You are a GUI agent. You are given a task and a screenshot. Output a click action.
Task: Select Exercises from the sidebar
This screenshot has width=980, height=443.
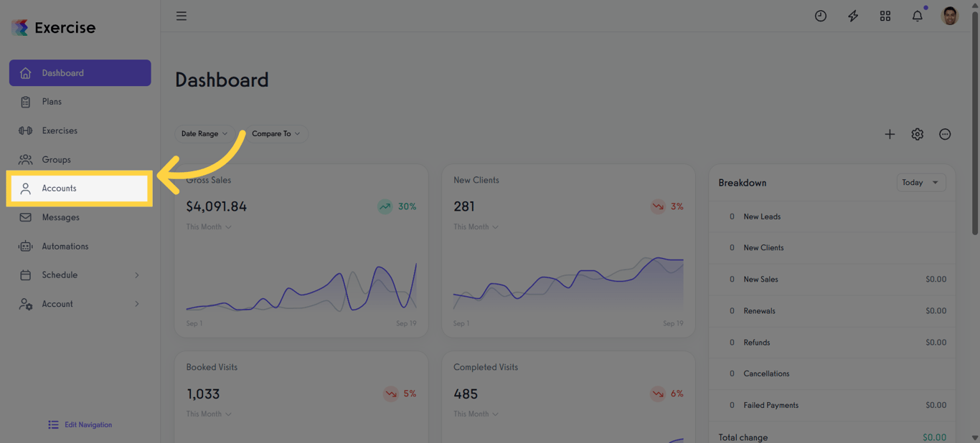coord(60,130)
